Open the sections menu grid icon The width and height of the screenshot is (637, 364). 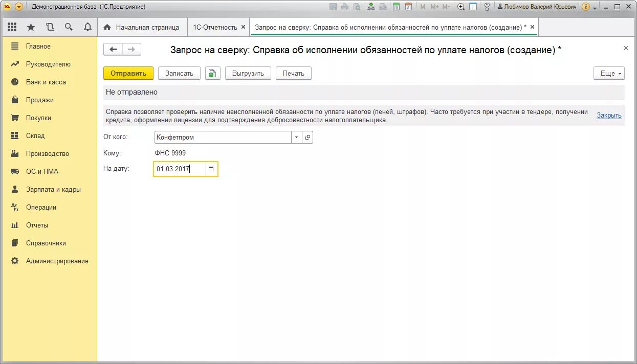pos(12,27)
